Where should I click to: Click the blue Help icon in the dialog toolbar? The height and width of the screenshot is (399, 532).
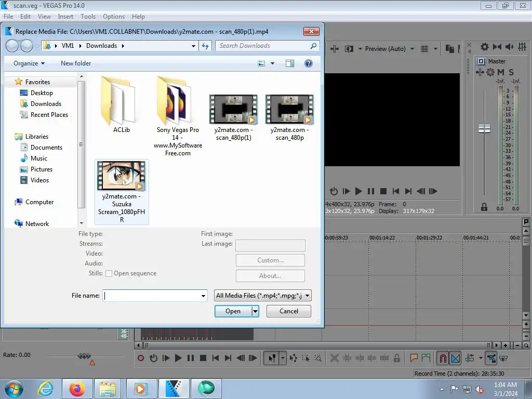coord(309,63)
